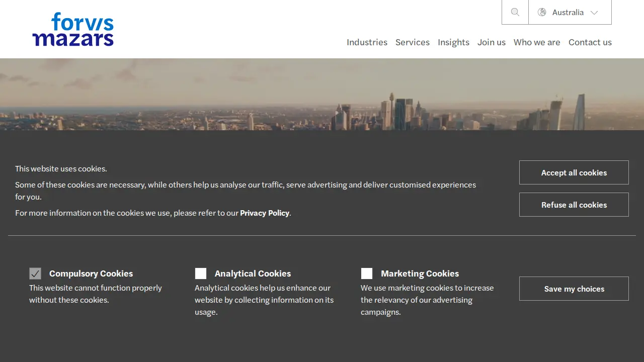Expand the Australia country dropdown arrow
644x362 pixels.
594,13
